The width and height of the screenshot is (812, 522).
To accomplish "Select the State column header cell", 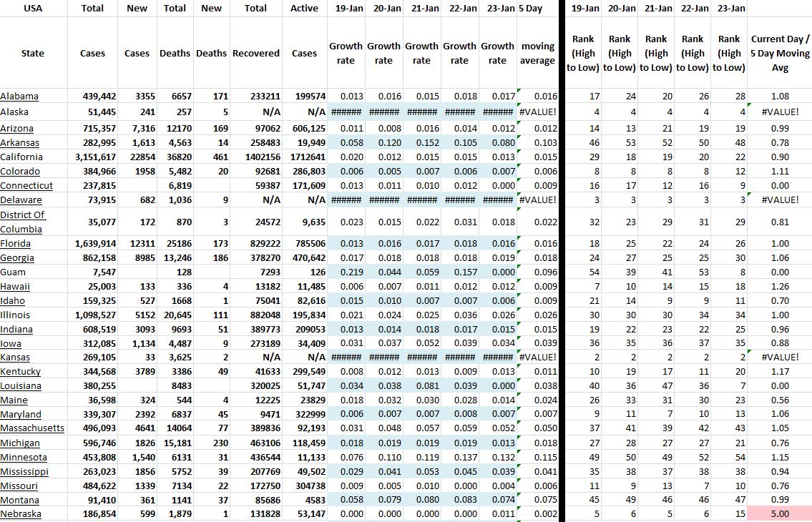I will pos(33,54).
